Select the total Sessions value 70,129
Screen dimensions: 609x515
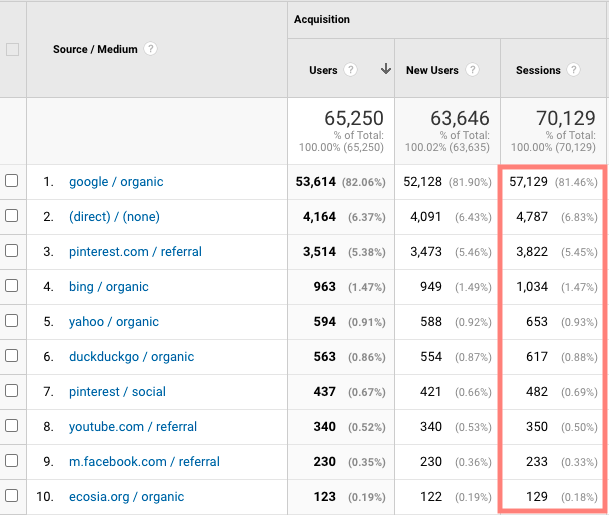pos(566,118)
